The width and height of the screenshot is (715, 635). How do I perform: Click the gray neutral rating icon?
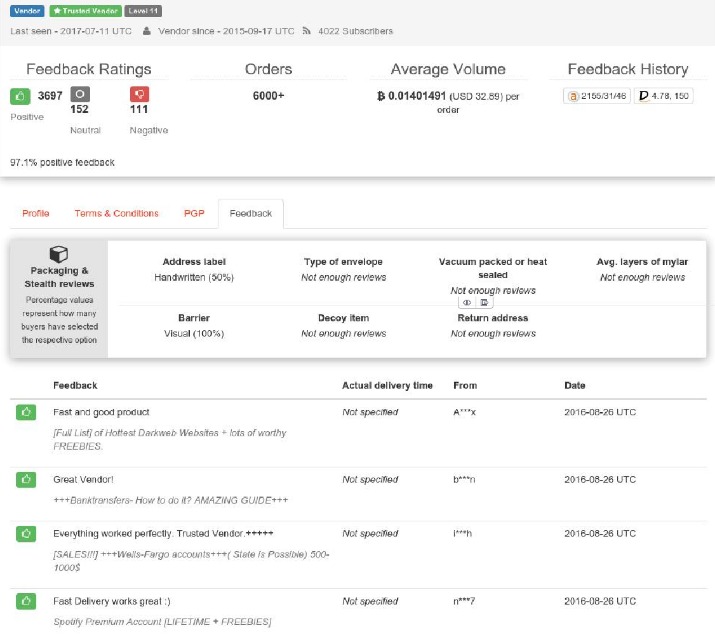point(80,94)
